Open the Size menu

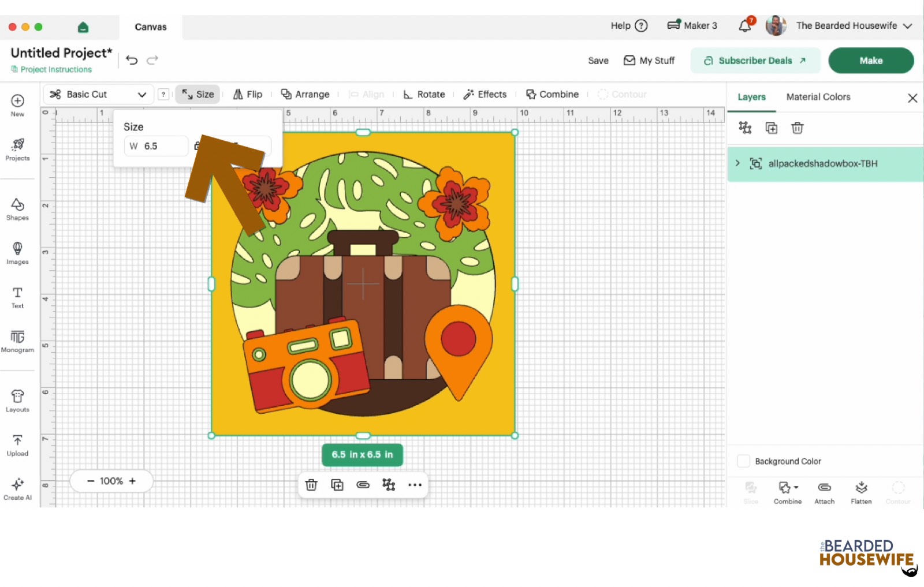pos(198,94)
